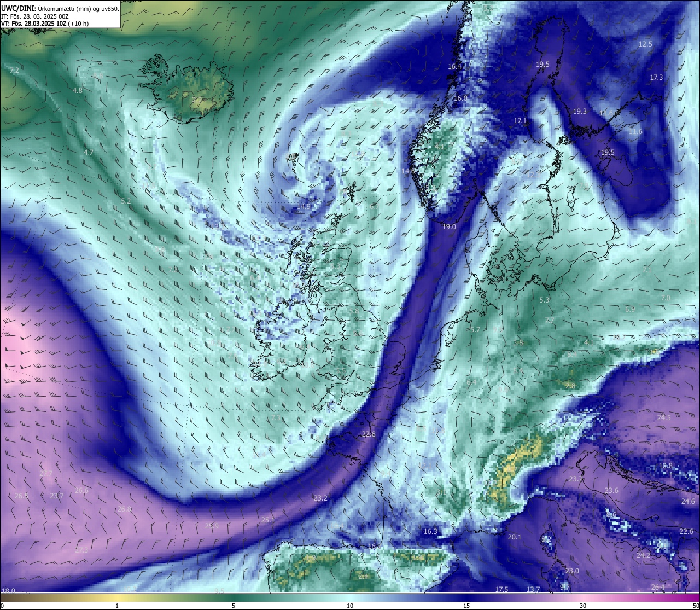
Task: Click the 50 tick on the color scale
Action: click(696, 606)
